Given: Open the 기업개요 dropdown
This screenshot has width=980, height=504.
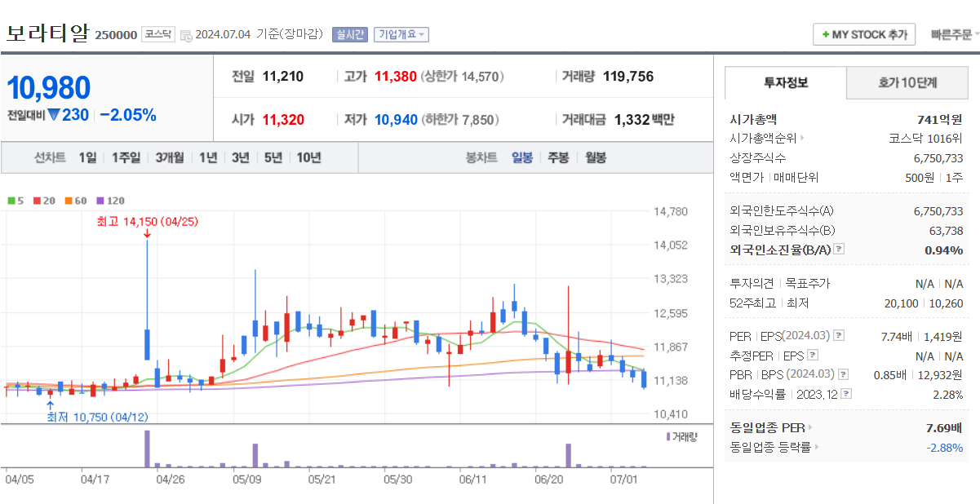Looking at the screenshot, I should [401, 34].
